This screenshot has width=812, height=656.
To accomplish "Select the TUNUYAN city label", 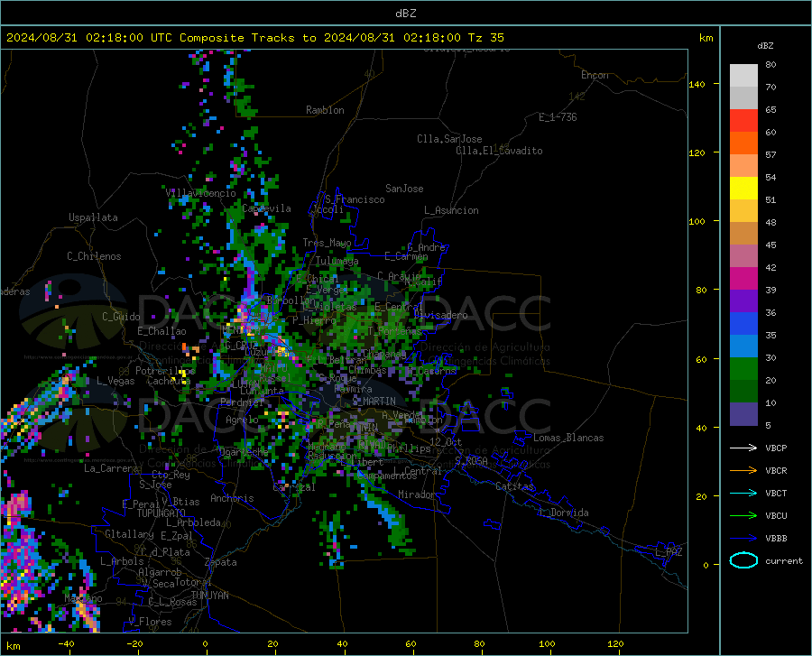I will (209, 595).
